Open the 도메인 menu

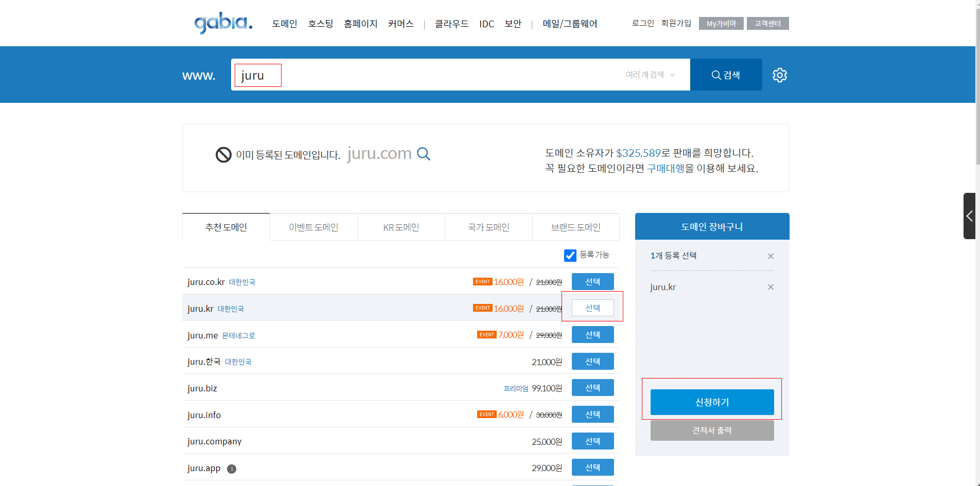[x=285, y=24]
